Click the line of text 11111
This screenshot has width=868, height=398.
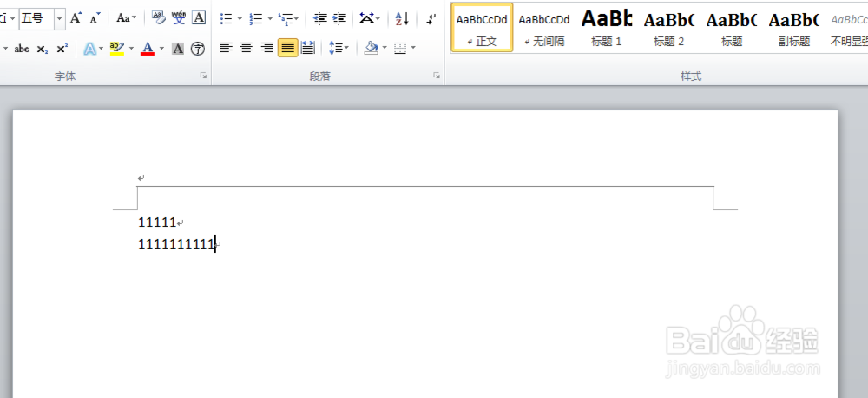157,222
